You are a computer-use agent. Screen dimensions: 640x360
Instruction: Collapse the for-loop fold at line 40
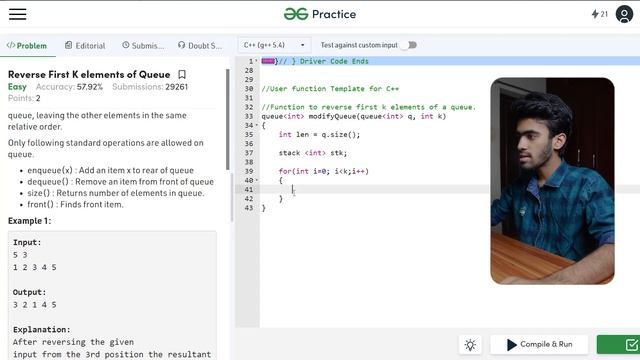click(x=257, y=180)
